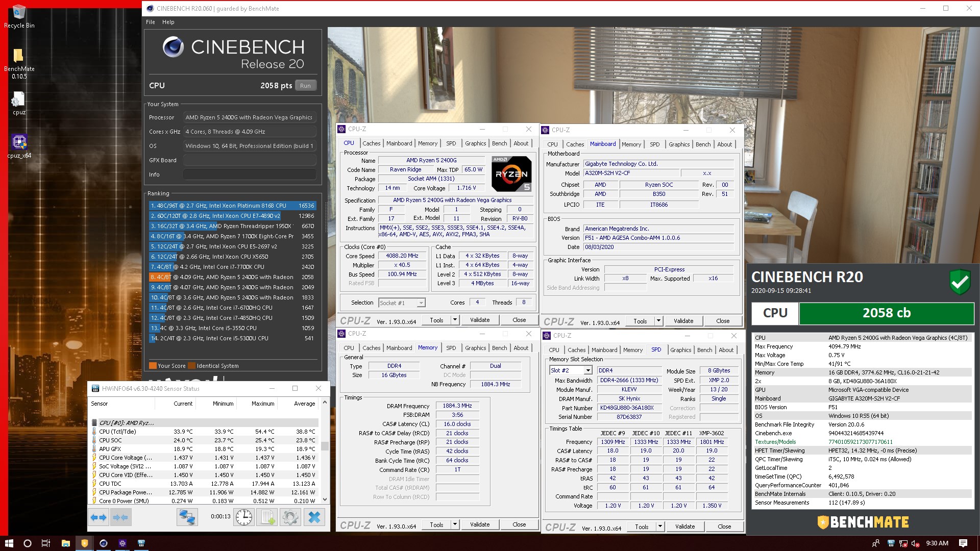Screen dimensions: 980x551
Task: Switch to Caches tab in CPU-Z CPU window
Action: tap(372, 143)
